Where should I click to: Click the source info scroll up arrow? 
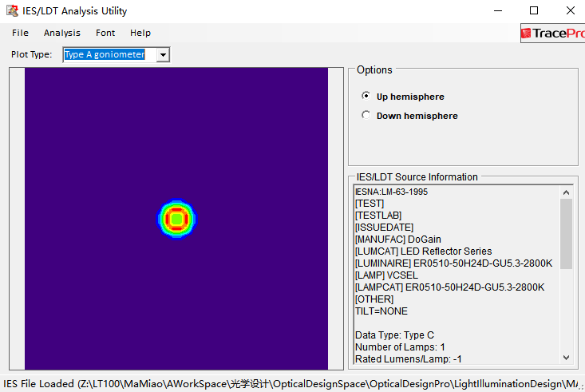(x=566, y=192)
